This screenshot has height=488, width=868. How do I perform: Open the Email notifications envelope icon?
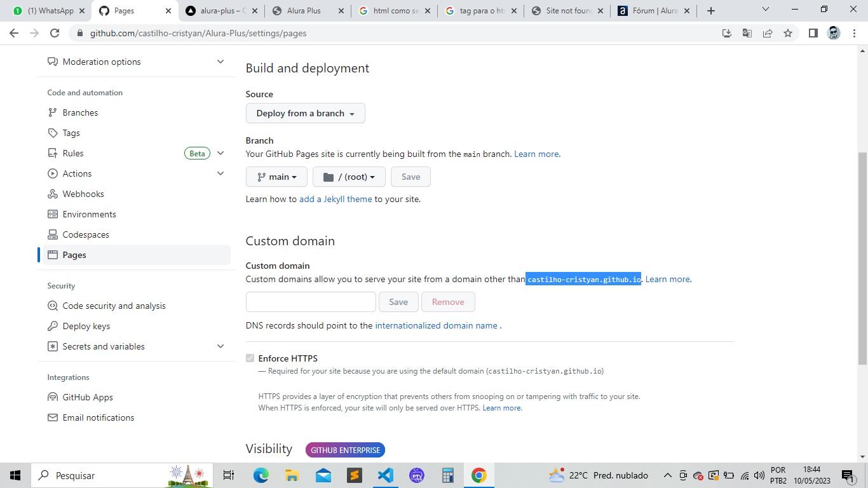tap(53, 417)
